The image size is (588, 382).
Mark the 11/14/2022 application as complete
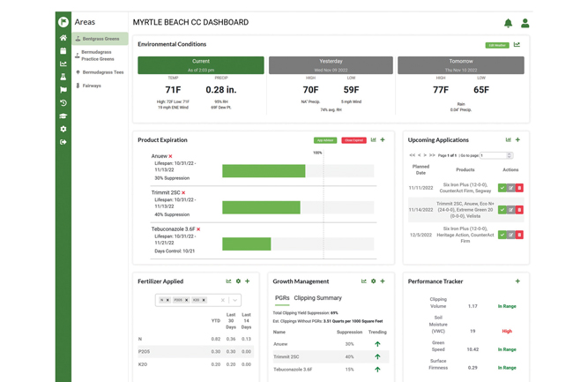502,210
